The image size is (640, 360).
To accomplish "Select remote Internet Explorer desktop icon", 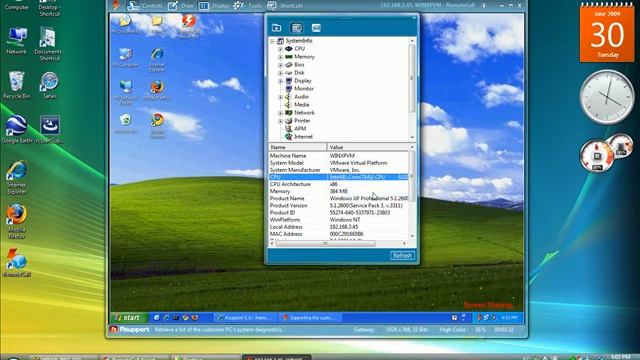I will point(157,60).
